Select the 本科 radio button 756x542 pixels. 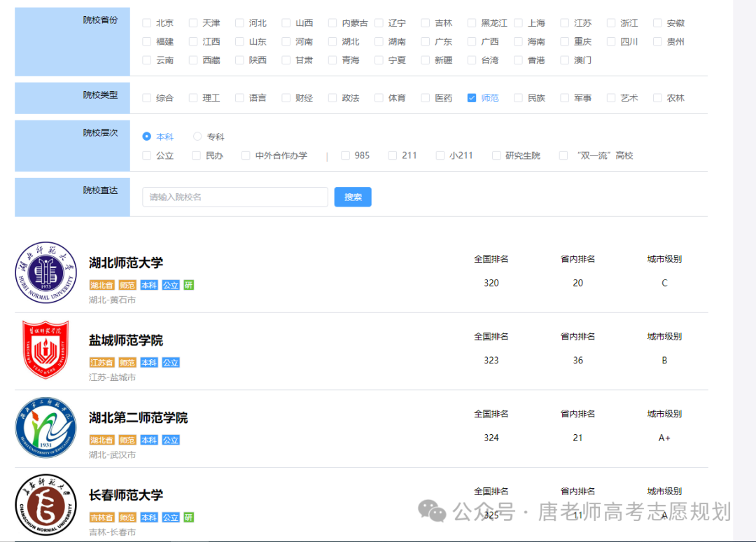[146, 137]
